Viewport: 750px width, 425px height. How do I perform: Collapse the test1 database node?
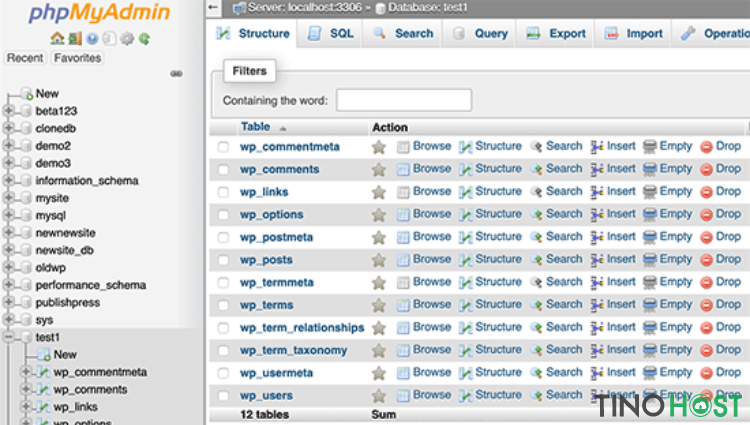pos(8,337)
